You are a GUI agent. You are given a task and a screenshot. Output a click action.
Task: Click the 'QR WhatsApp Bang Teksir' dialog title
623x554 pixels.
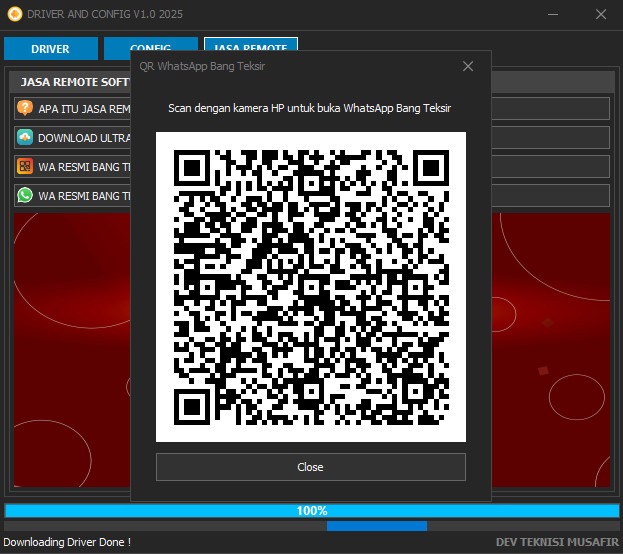202,66
